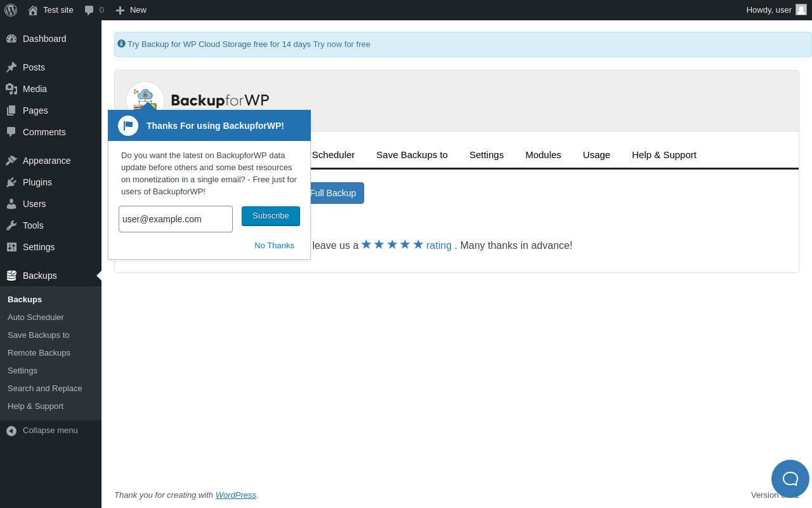Open the Settings tab in BackupforWP
Screen dimensions: 812x508
click(487, 154)
